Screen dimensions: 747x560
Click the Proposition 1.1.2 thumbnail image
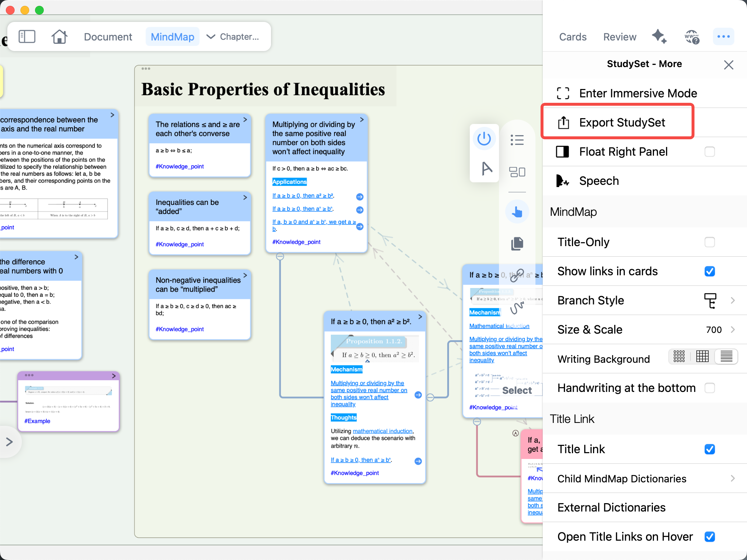click(x=375, y=348)
